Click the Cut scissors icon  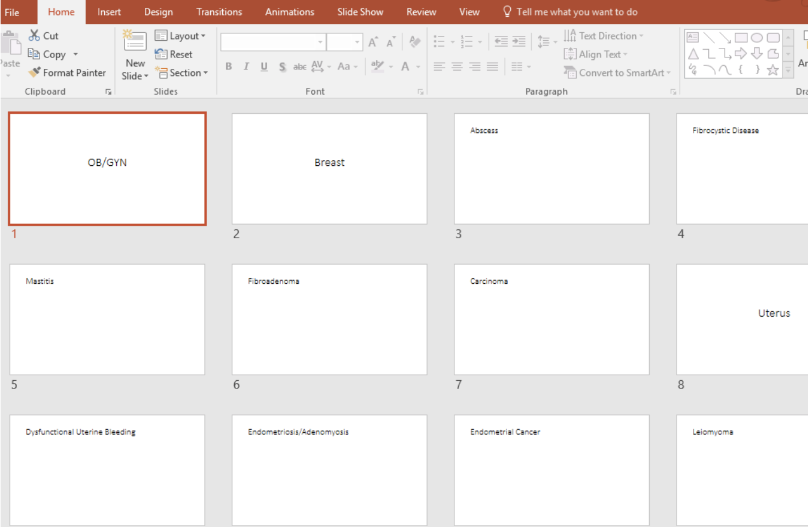34,36
